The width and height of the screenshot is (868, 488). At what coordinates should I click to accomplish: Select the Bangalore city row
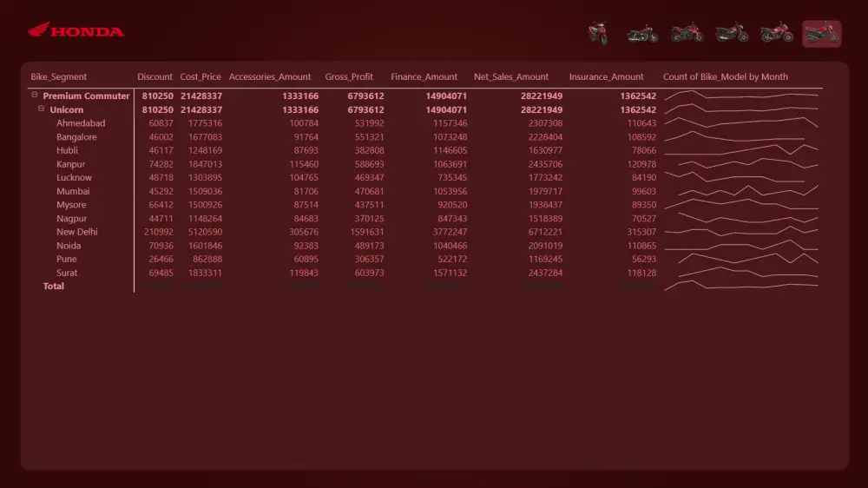pos(76,137)
